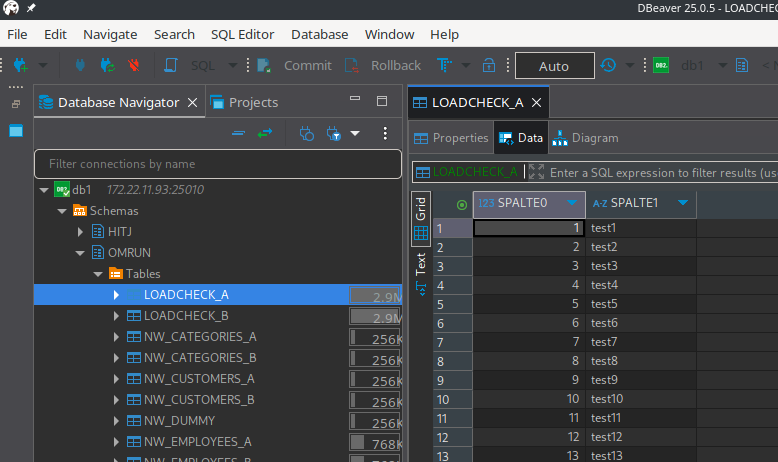Click the Commit button
The image size is (778, 462).
tap(294, 66)
